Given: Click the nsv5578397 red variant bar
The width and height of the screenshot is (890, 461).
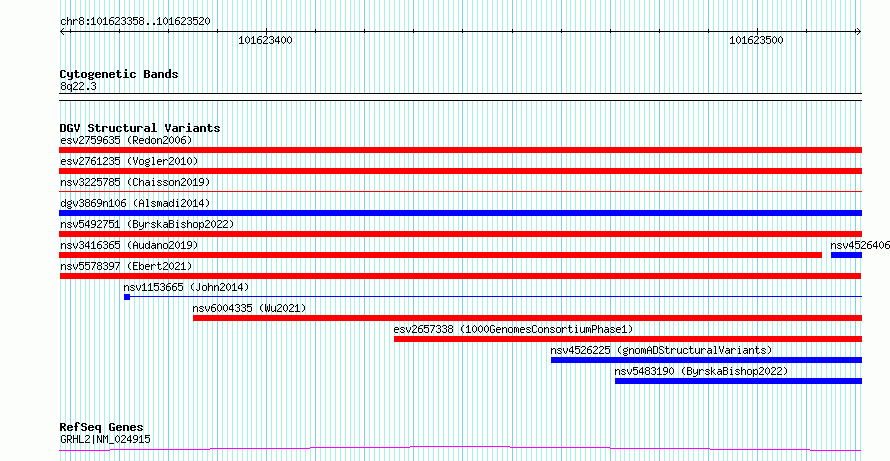Looking at the screenshot, I should coord(460,276).
